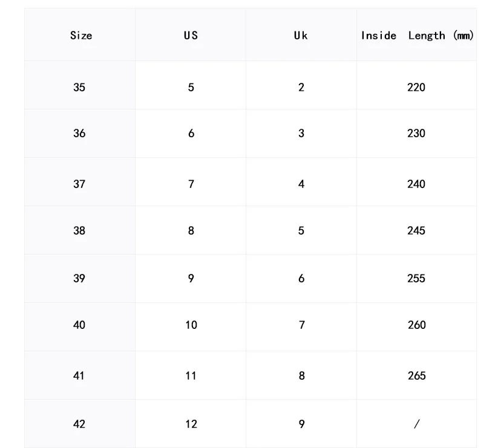501x448 pixels.
Task: Click the 265 inside length value
Action: (x=416, y=375)
